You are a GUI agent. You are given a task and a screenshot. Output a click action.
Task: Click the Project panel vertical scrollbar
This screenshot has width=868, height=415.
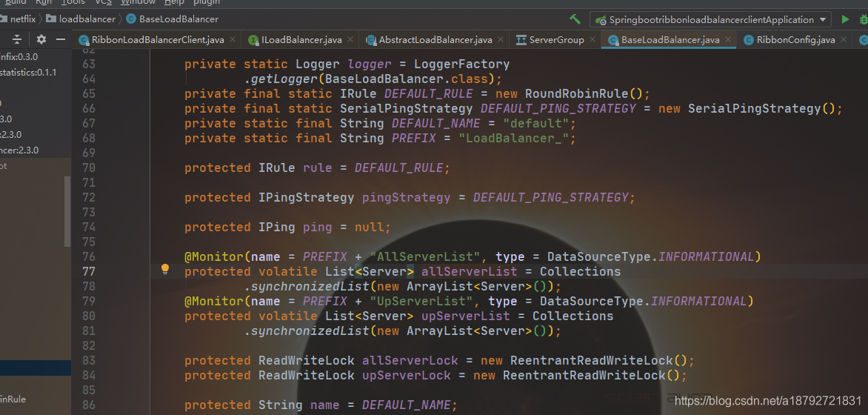[67, 211]
